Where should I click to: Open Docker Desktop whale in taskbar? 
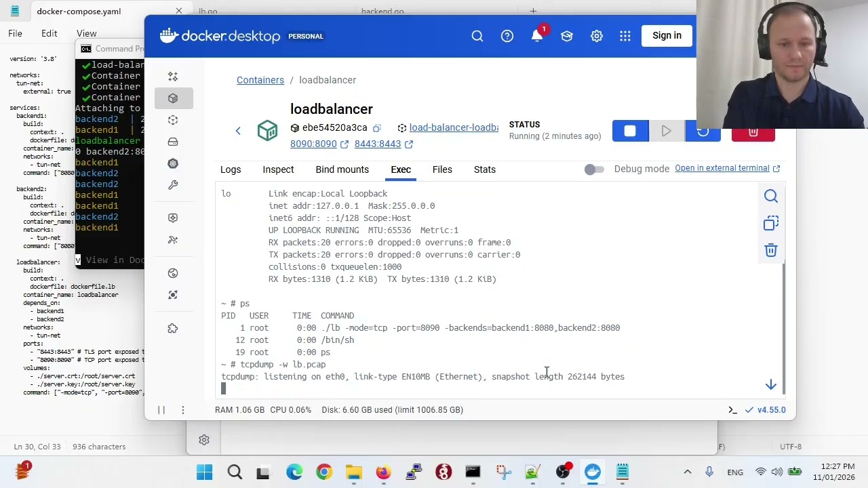coord(593,472)
